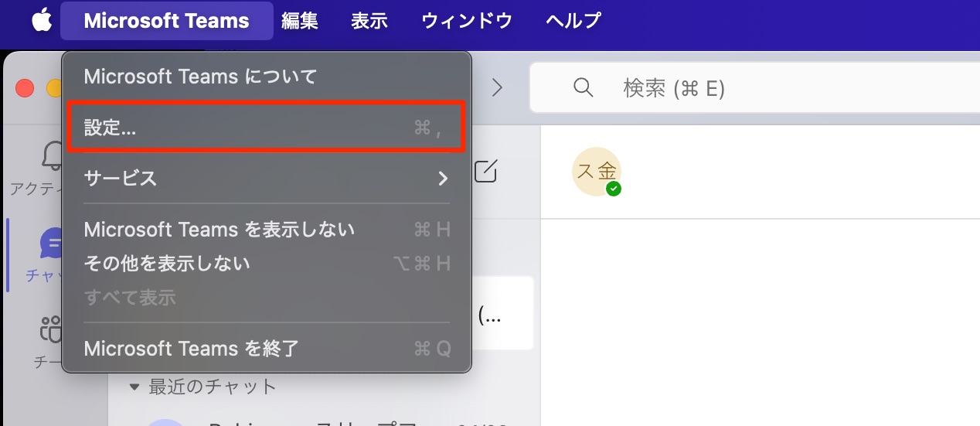The image size is (980, 426).
Task: Open the チャット sidebar icon
Action: pyautogui.click(x=50, y=244)
